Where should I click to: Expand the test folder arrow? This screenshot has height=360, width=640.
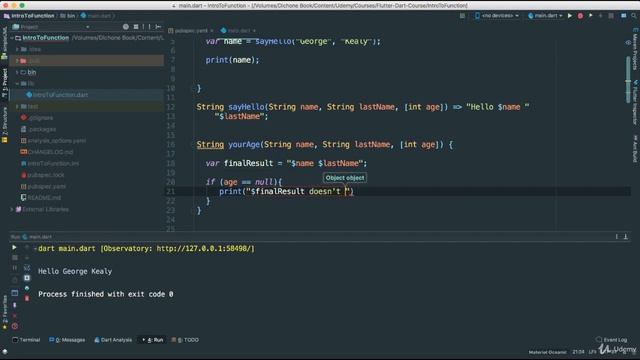17,106
